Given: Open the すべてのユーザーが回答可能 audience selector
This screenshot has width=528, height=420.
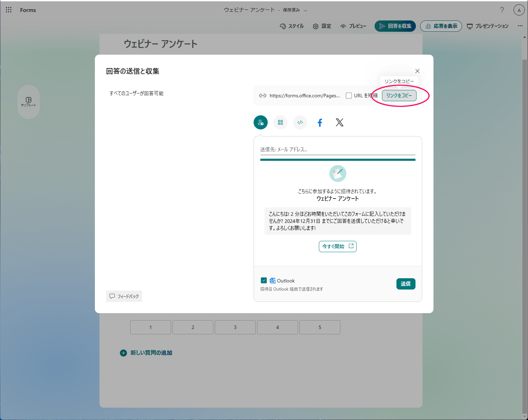Looking at the screenshot, I should point(137,93).
